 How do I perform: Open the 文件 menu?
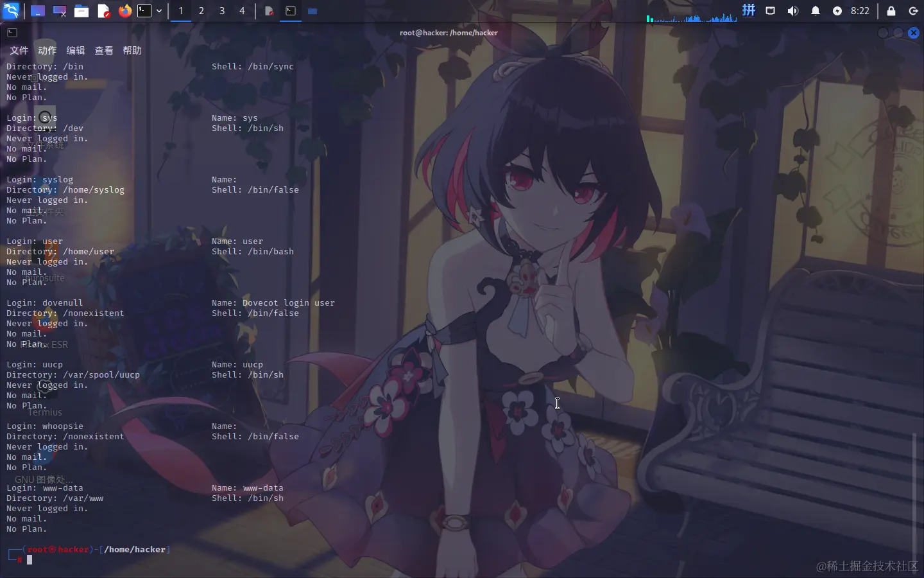click(x=19, y=51)
